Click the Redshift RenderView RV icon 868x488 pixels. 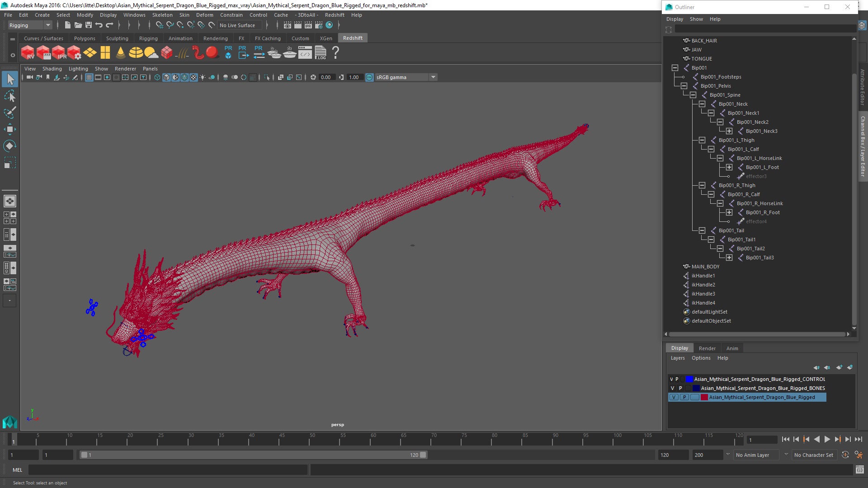pos(28,53)
